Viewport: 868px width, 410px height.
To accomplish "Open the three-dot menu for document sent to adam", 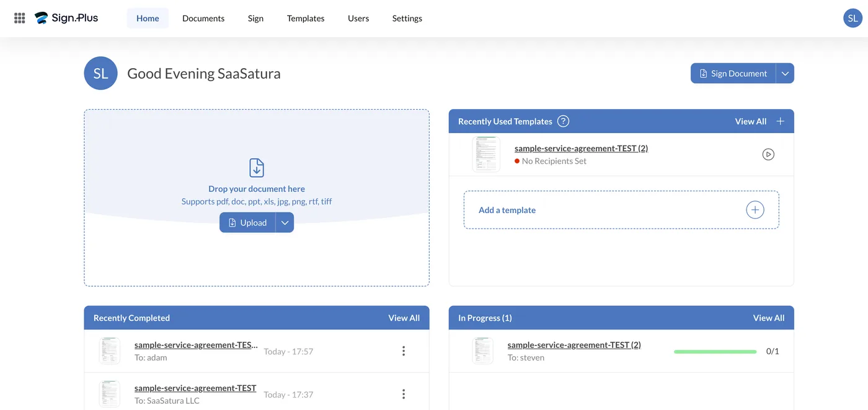I will (404, 351).
